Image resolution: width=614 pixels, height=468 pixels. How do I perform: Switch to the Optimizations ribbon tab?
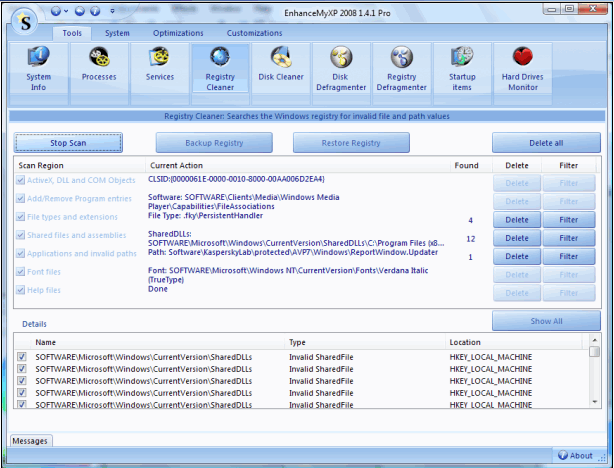coord(178,33)
